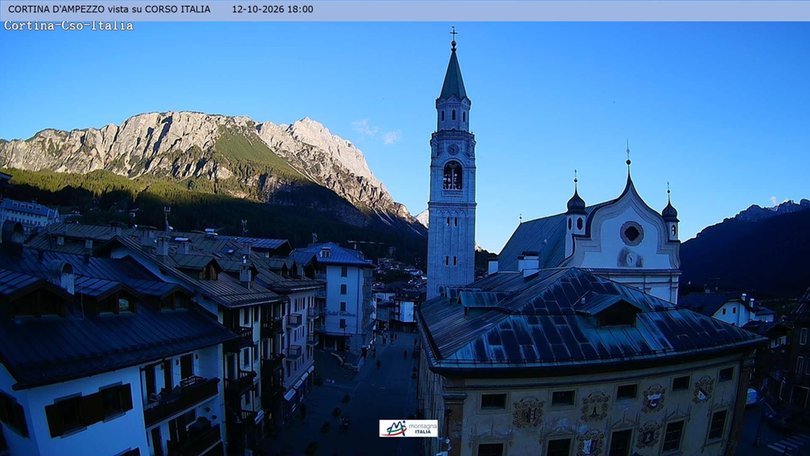This screenshot has width=810, height=456.
Task: Click the header text "CORTINA D'AMPEZZO vista su CORSO ITALIA"
Action: (109, 9)
